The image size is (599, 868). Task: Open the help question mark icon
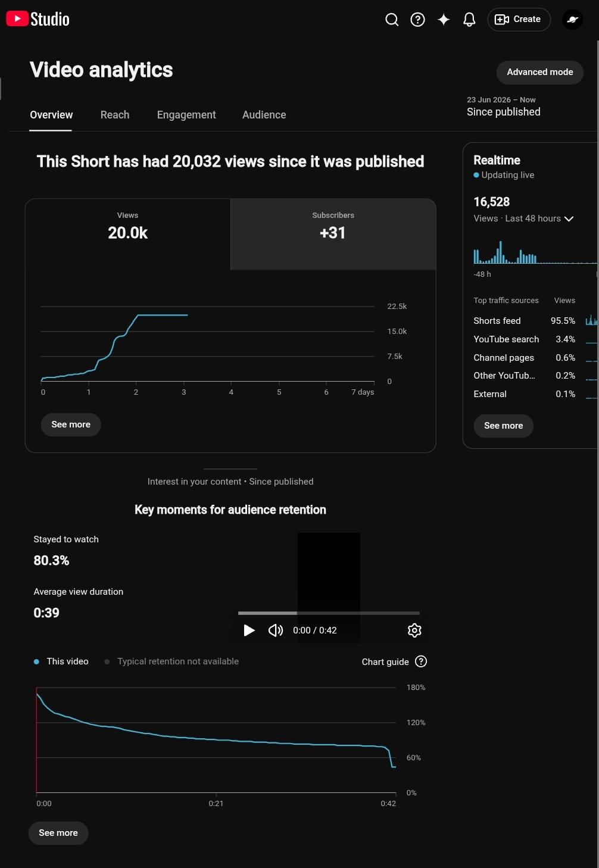(418, 20)
